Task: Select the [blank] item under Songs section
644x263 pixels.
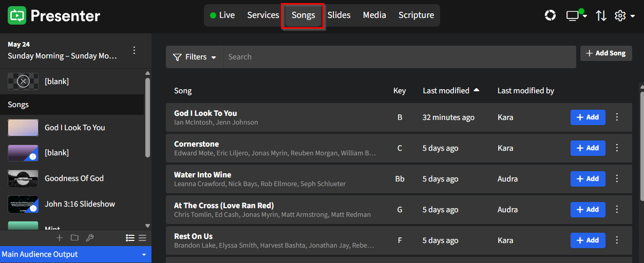Action: tap(72, 153)
